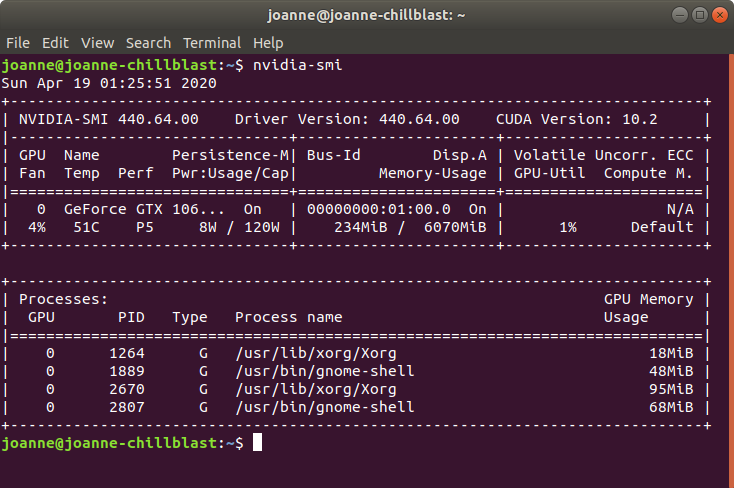Viewport: 734px width, 488px height.
Task: Click the compute mode 'Default'
Action: [x=662, y=228]
